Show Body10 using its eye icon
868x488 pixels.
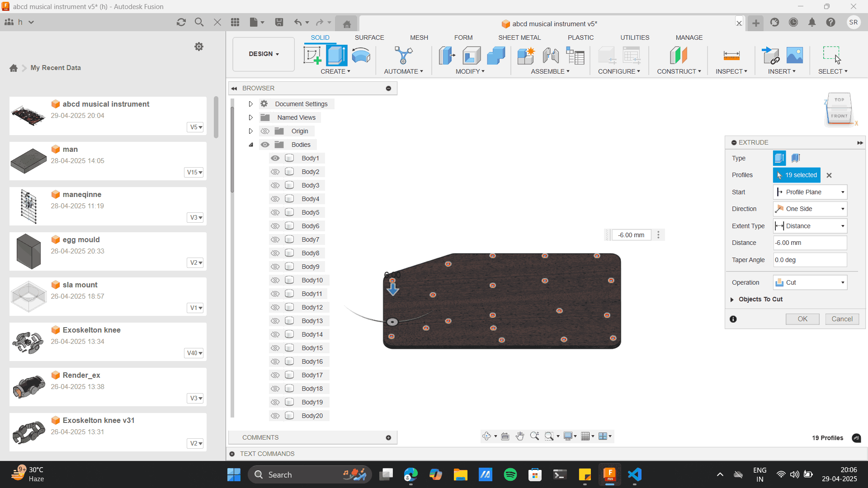click(275, 280)
